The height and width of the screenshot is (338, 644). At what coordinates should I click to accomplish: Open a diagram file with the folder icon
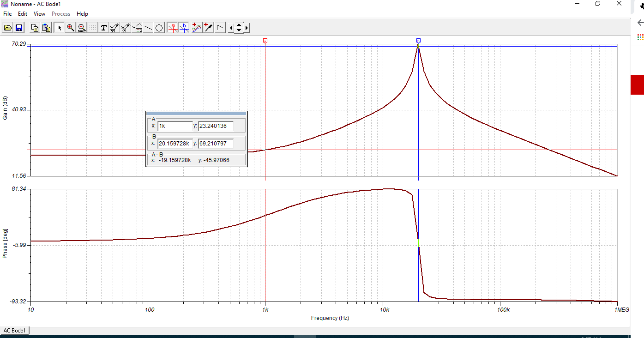click(x=8, y=28)
